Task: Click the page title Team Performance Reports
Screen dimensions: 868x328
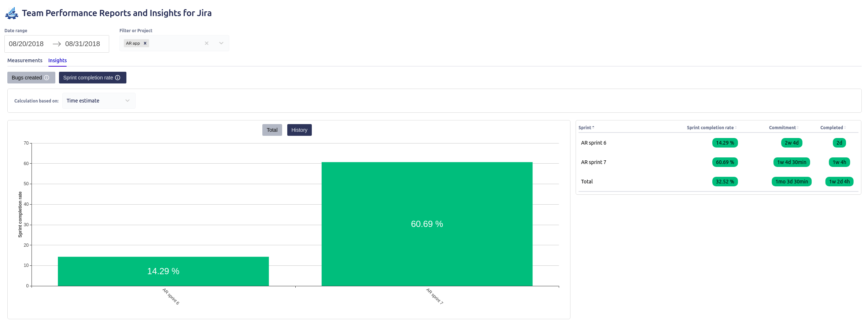Action: (117, 13)
